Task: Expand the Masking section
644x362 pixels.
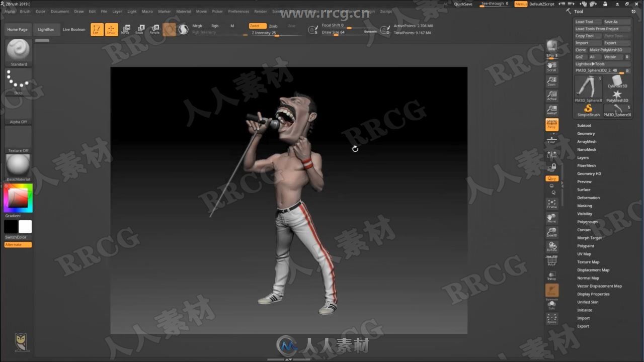Action: pyautogui.click(x=585, y=206)
